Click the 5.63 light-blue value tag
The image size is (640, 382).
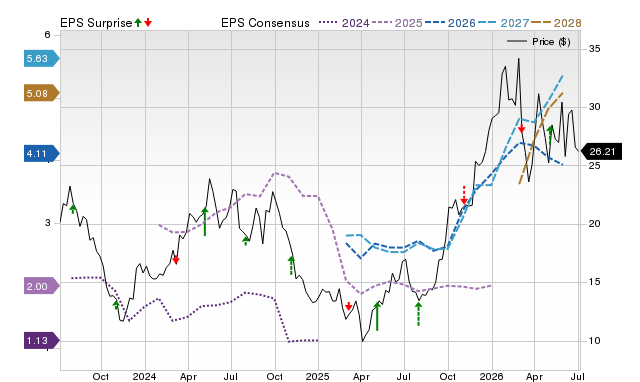(x=41, y=58)
